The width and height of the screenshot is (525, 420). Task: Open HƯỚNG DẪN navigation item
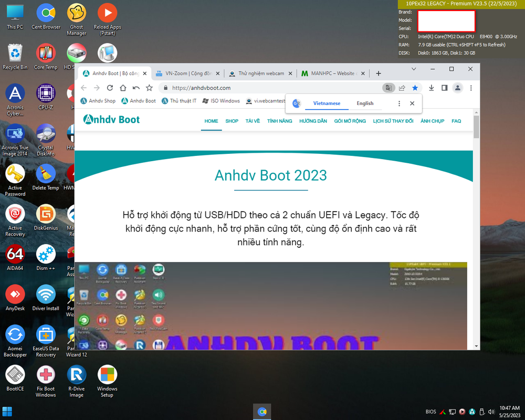[x=313, y=121]
